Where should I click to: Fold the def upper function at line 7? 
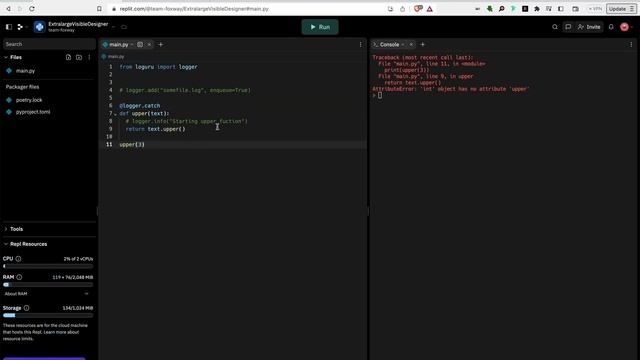[x=115, y=114]
